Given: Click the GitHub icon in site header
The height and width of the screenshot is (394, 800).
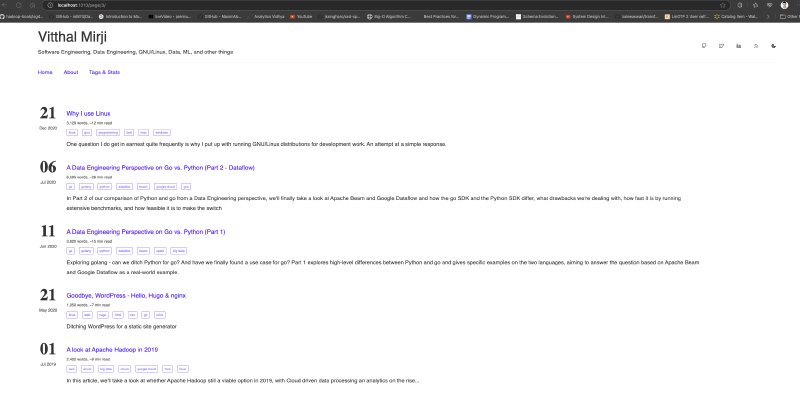Looking at the screenshot, I should click(704, 46).
